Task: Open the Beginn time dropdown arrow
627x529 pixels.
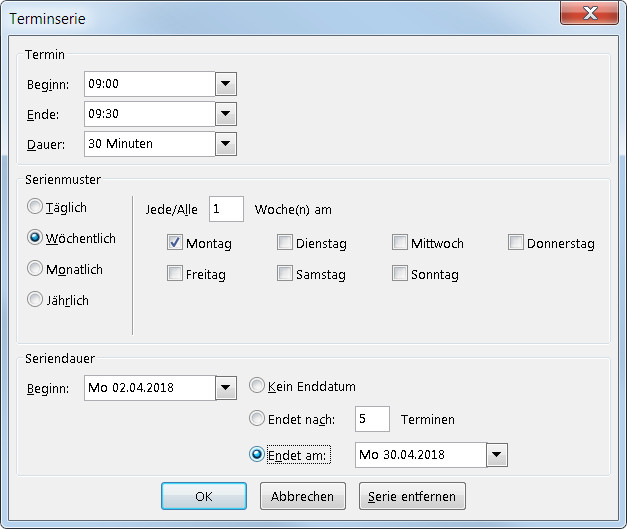Action: tap(226, 84)
